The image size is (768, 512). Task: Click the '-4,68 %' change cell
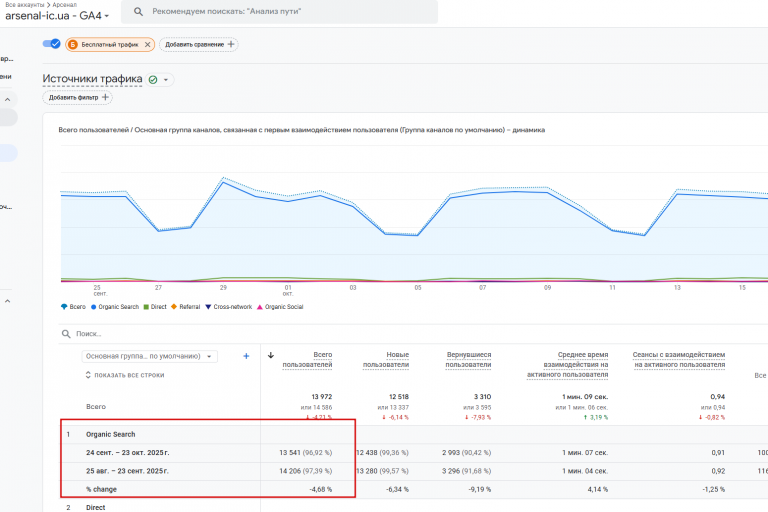coord(321,489)
